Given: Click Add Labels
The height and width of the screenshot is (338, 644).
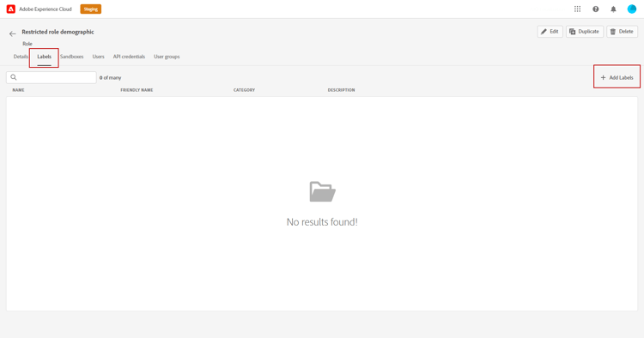Looking at the screenshot, I should [617, 77].
